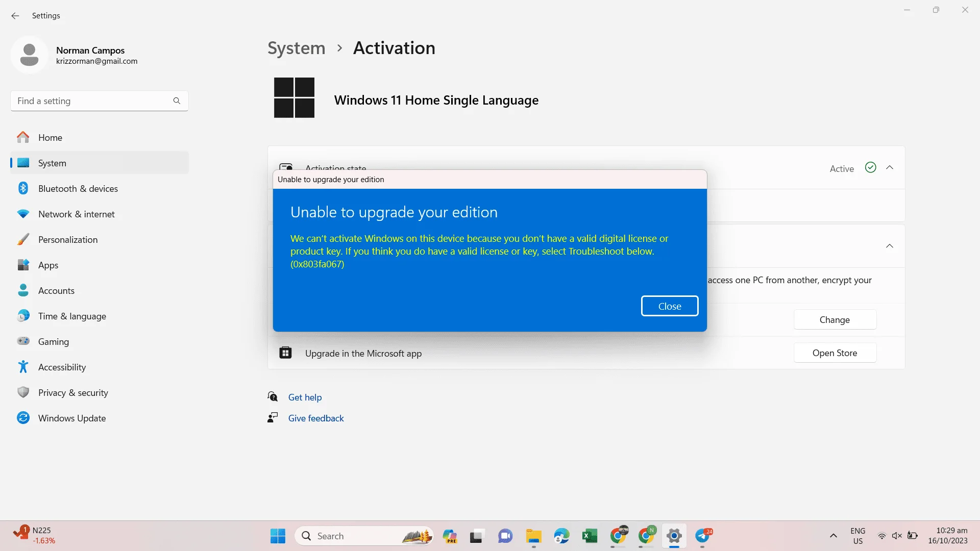Click the Give feedback person icon

[273, 417]
